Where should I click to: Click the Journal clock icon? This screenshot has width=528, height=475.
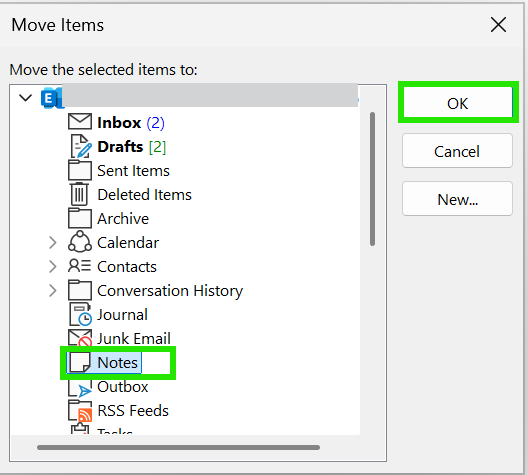click(80, 314)
